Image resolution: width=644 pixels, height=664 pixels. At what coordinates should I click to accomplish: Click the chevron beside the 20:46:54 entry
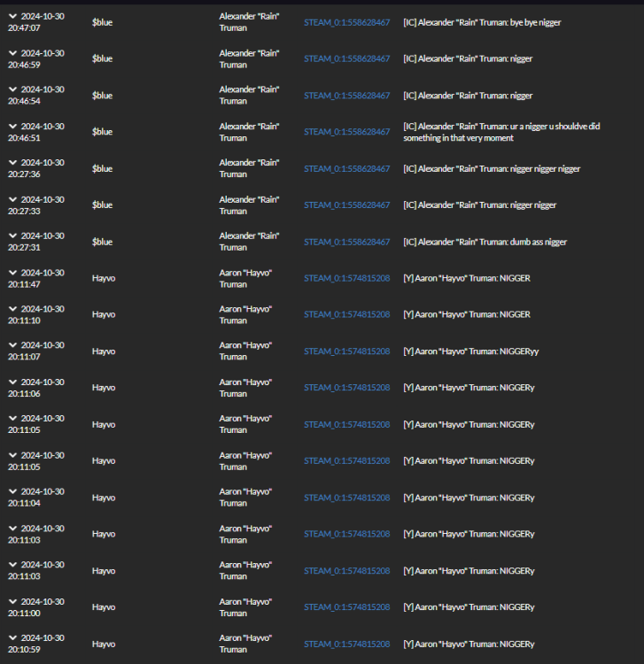point(13,89)
